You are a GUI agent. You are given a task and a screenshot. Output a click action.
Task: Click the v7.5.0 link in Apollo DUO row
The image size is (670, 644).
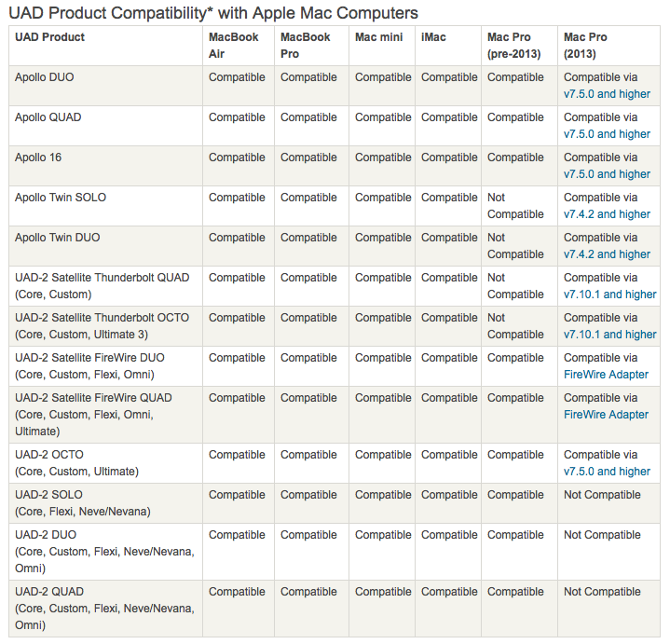coord(607,94)
